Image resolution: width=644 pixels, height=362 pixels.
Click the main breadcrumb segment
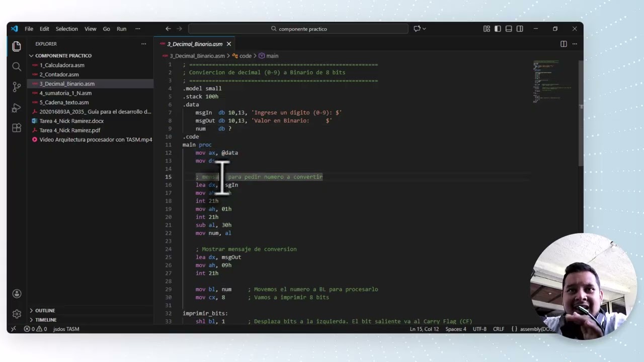point(272,56)
